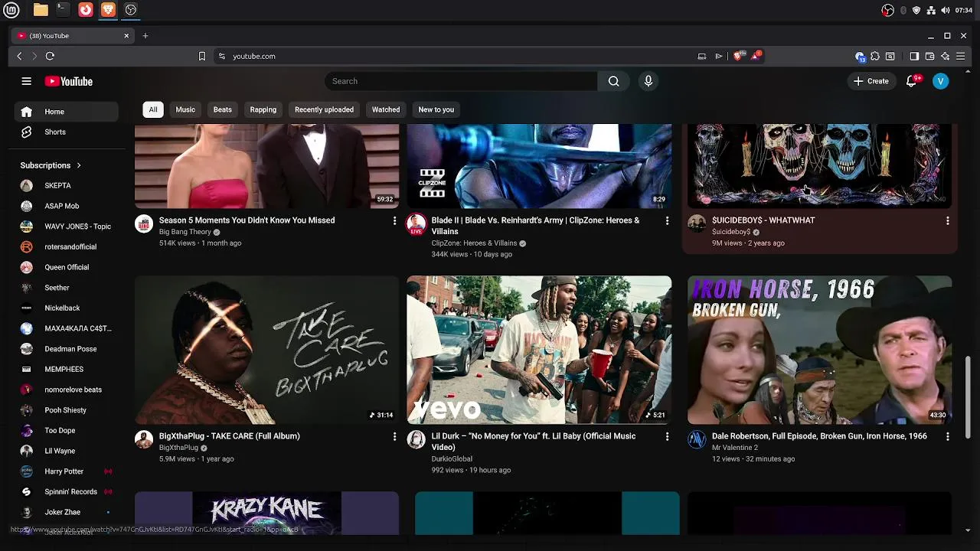Select the Beats filter chip
The width and height of the screenshot is (980, 551).
point(223,109)
